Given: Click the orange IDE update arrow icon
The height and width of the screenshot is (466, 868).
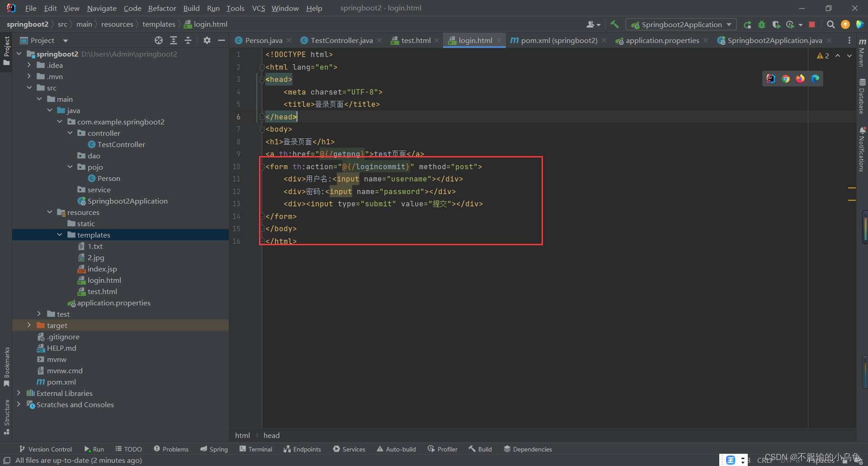Looking at the screenshot, I should pyautogui.click(x=845, y=24).
